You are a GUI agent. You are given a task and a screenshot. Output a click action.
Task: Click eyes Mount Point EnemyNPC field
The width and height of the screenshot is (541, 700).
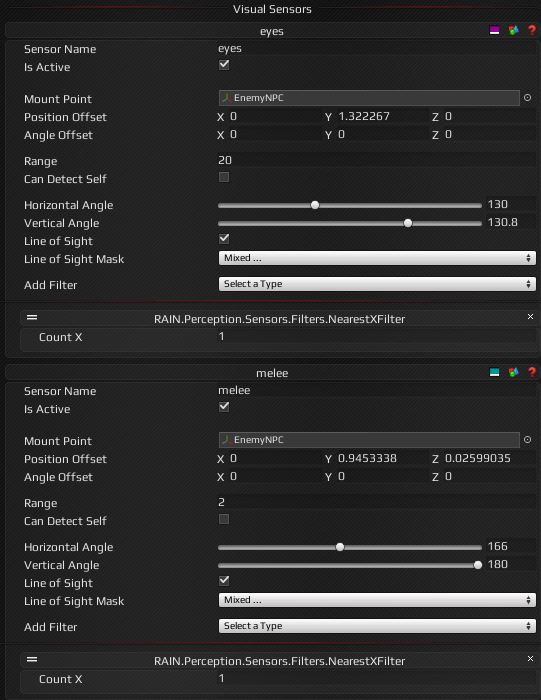pos(369,98)
